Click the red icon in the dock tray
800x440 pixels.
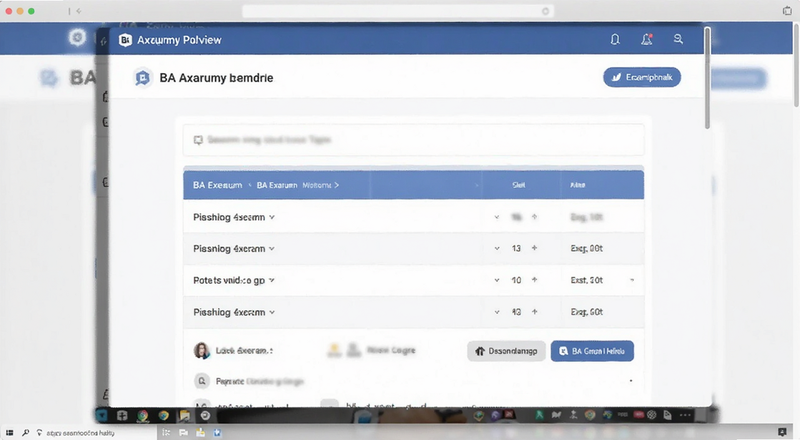pos(638,415)
